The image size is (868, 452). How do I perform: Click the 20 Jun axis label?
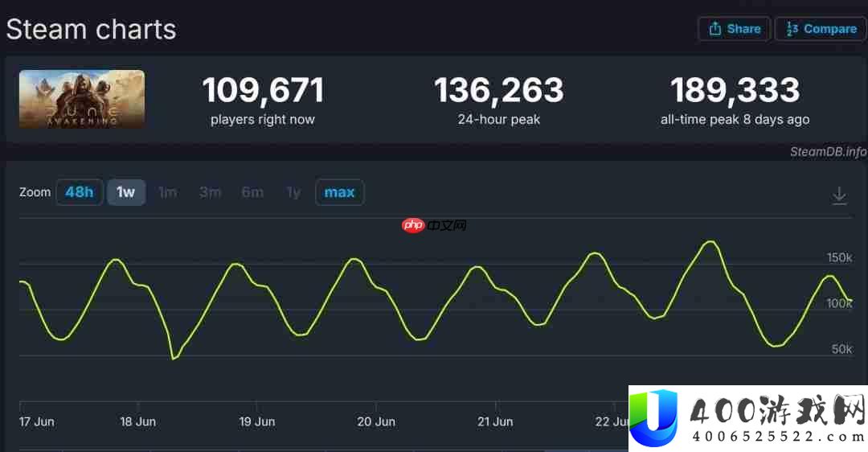[x=376, y=421]
